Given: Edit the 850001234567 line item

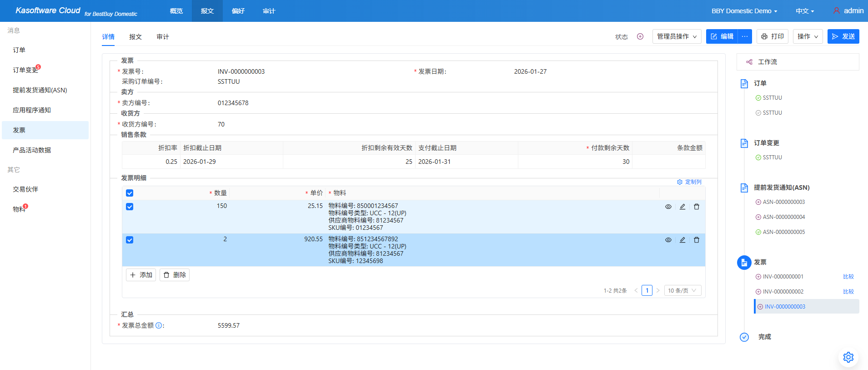Looking at the screenshot, I should 682,207.
